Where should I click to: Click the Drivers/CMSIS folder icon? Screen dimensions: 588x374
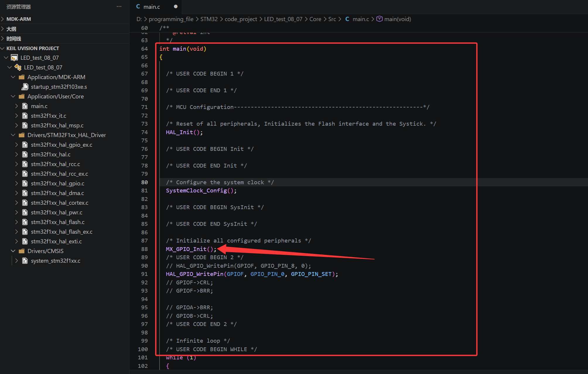click(x=21, y=251)
